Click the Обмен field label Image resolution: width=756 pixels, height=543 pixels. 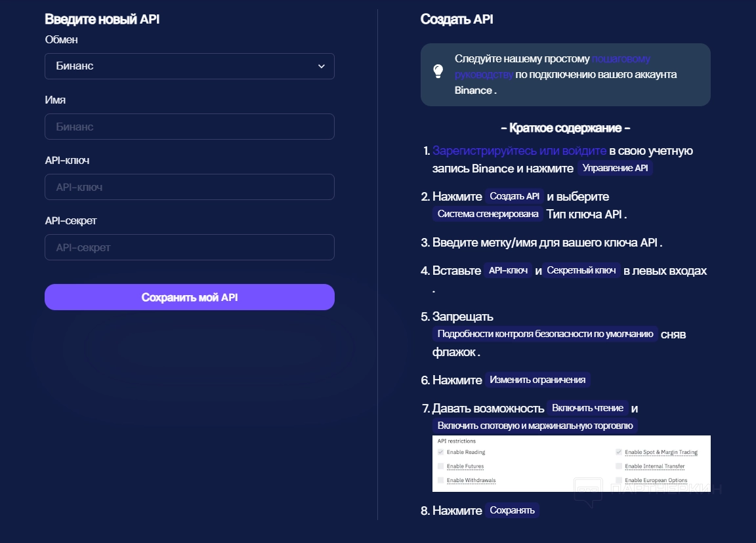[x=61, y=39]
